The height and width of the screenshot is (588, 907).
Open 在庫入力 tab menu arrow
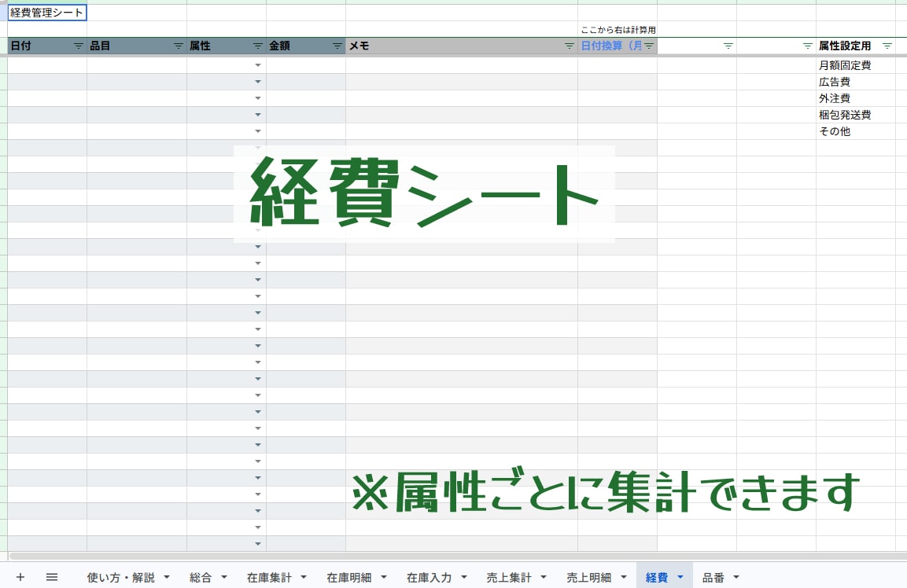464,577
